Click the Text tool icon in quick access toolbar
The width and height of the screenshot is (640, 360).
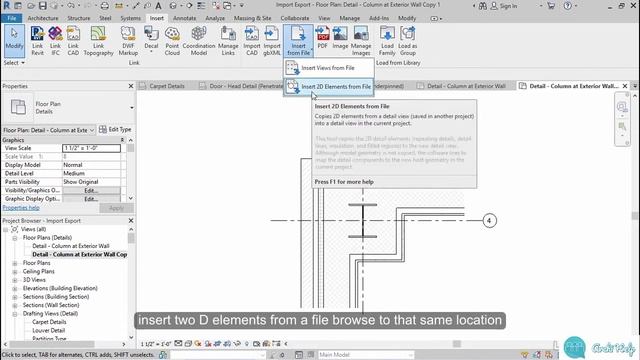pyautogui.click(x=158, y=6)
